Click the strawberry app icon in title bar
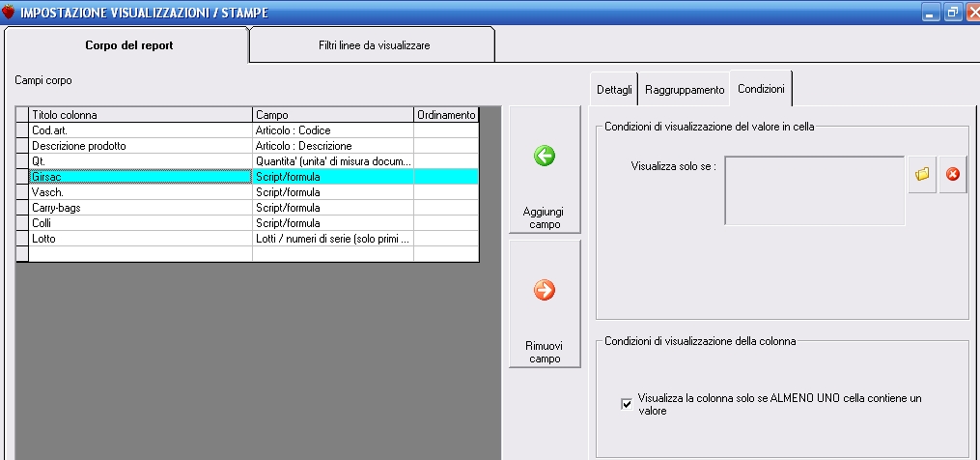The width and height of the screenshot is (980, 460). (x=9, y=12)
